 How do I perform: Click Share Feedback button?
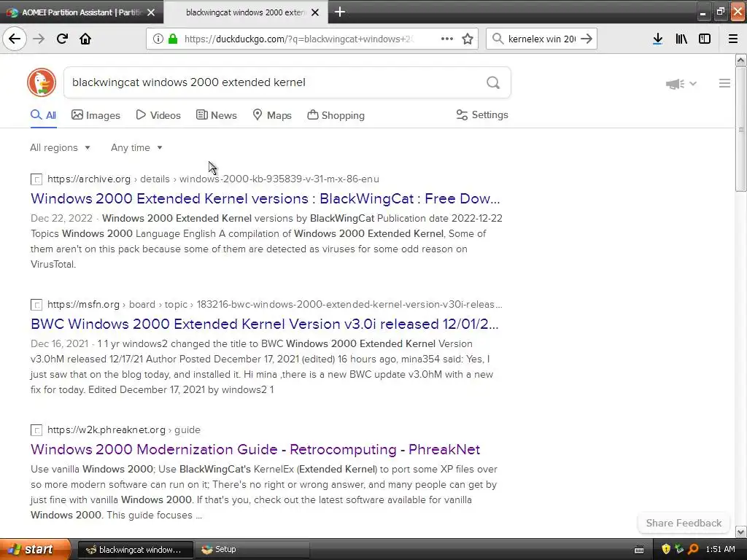(x=684, y=523)
